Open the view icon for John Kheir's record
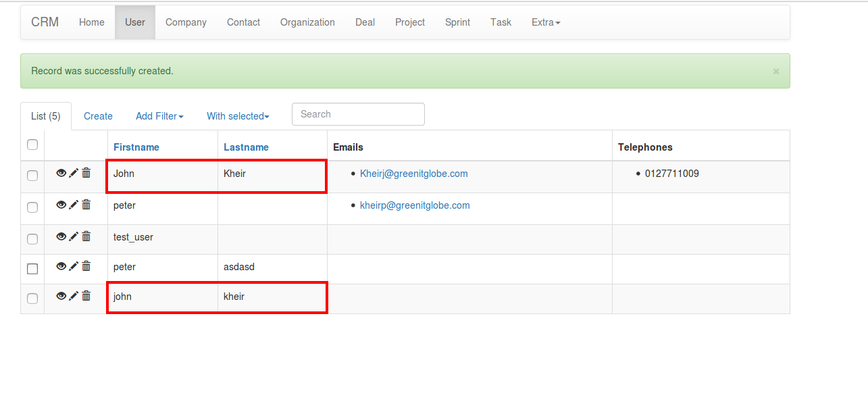Image resolution: width=868 pixels, height=408 pixels. pyautogui.click(x=61, y=173)
